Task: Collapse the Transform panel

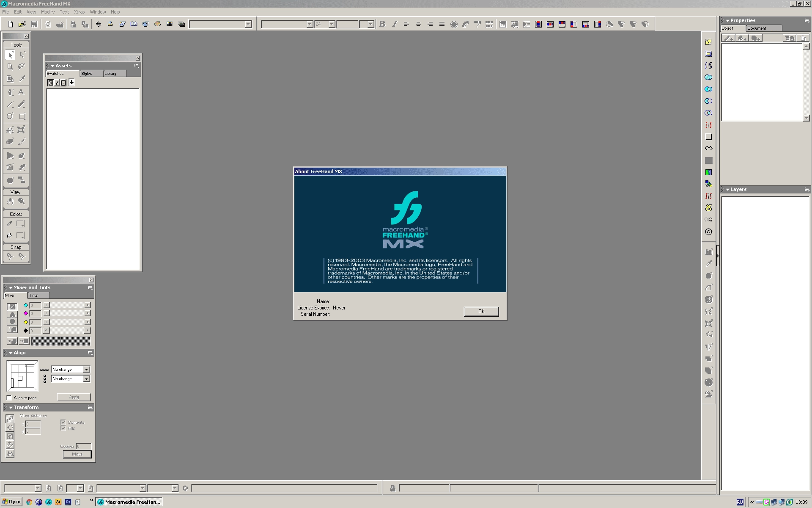Action: click(x=11, y=407)
